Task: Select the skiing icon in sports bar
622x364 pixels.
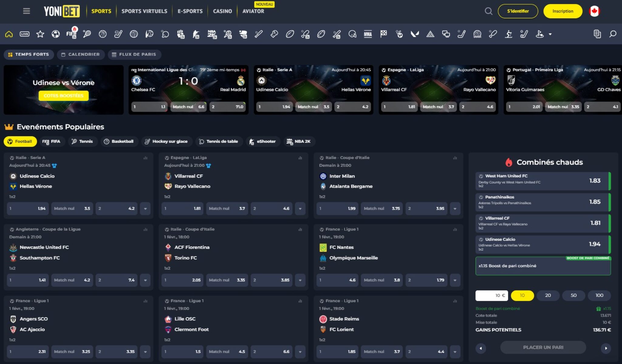Action: (508, 34)
